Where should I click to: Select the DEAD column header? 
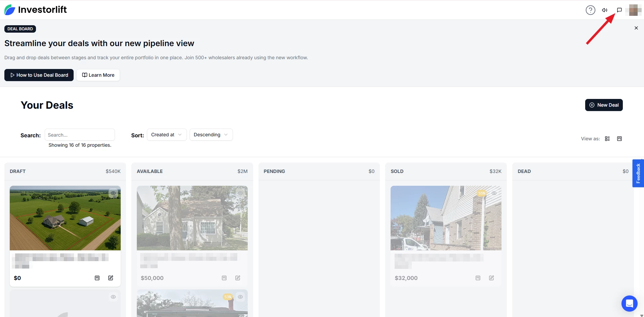[x=524, y=171]
